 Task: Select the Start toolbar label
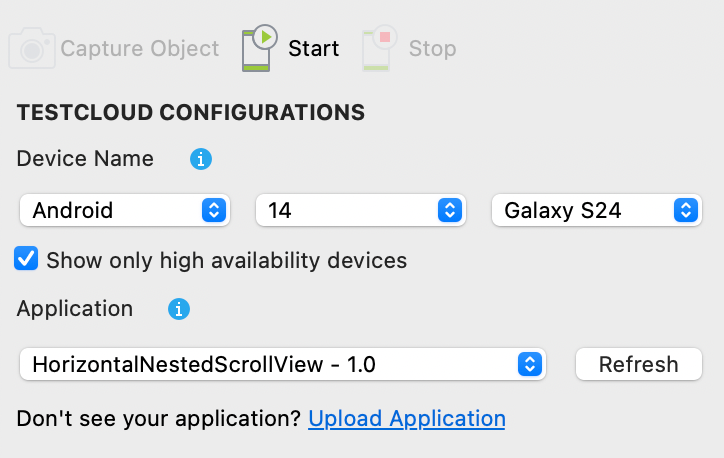pyautogui.click(x=314, y=49)
